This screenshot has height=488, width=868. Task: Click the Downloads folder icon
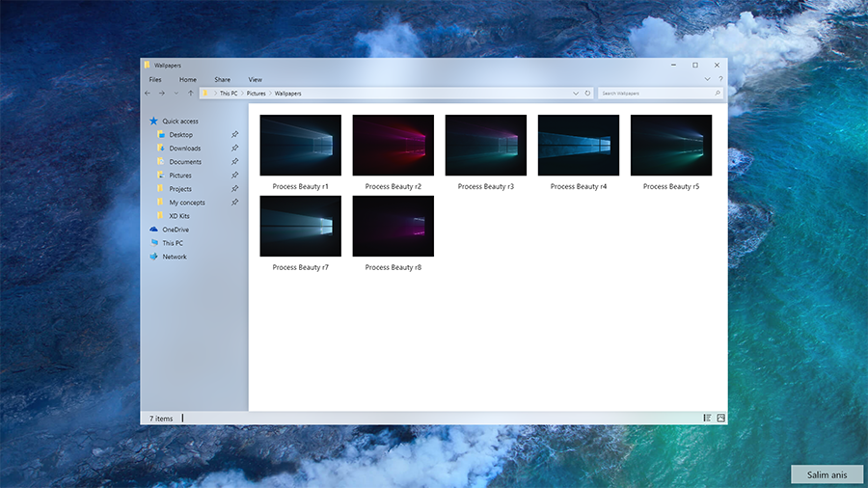[160, 148]
